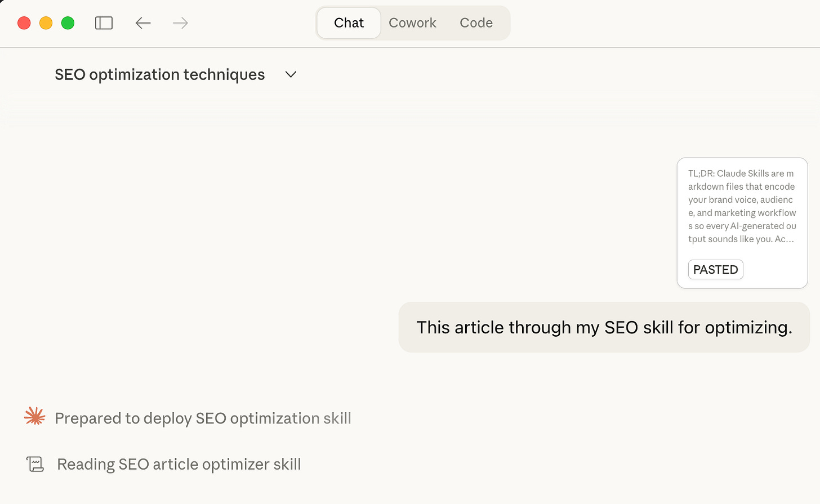Close the window with the red button
Image resolution: width=820 pixels, height=504 pixels.
[24, 23]
